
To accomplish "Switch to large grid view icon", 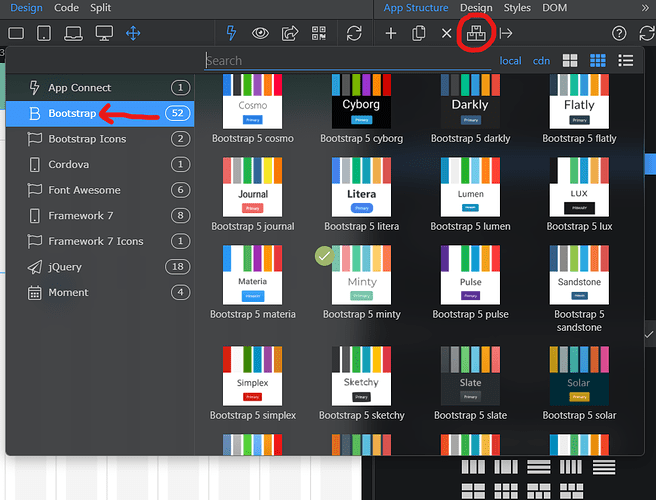I will click(x=570, y=61).
